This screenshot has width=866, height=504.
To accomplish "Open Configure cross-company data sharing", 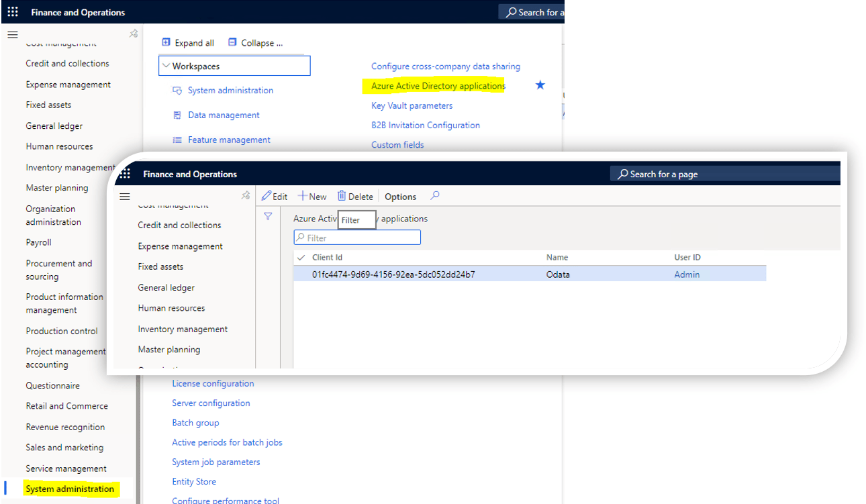I will click(x=446, y=66).
